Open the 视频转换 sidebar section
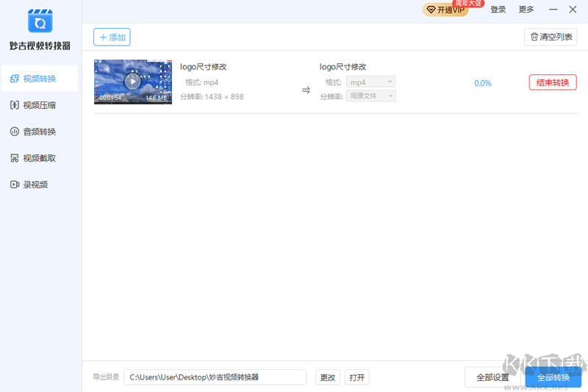The height and width of the screenshot is (392, 588). tap(40, 79)
